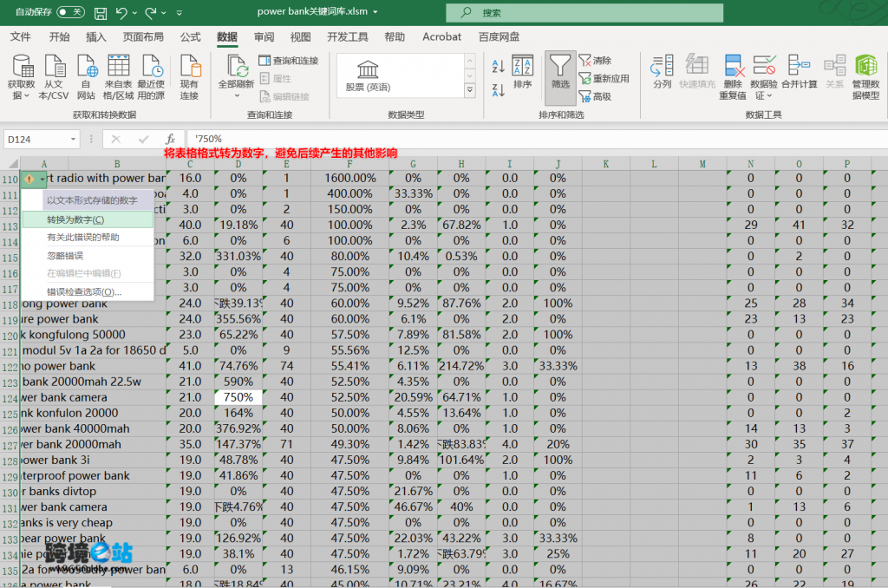
Task: Click the Save icon in title bar
Action: coord(101,12)
